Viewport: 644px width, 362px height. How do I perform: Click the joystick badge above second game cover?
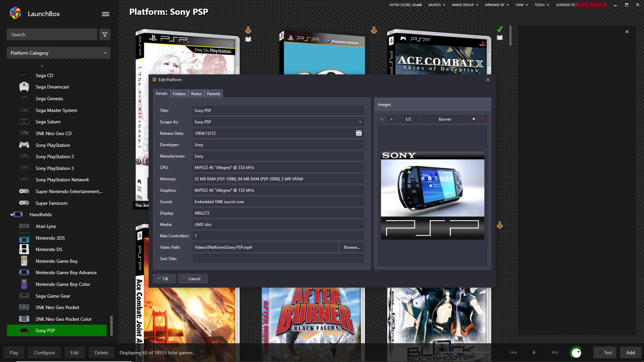[x=374, y=30]
